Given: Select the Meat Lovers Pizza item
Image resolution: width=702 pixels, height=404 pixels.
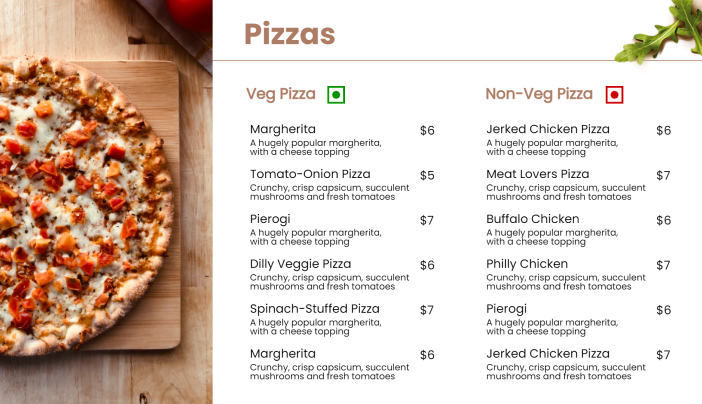Looking at the screenshot, I should pos(538,175).
